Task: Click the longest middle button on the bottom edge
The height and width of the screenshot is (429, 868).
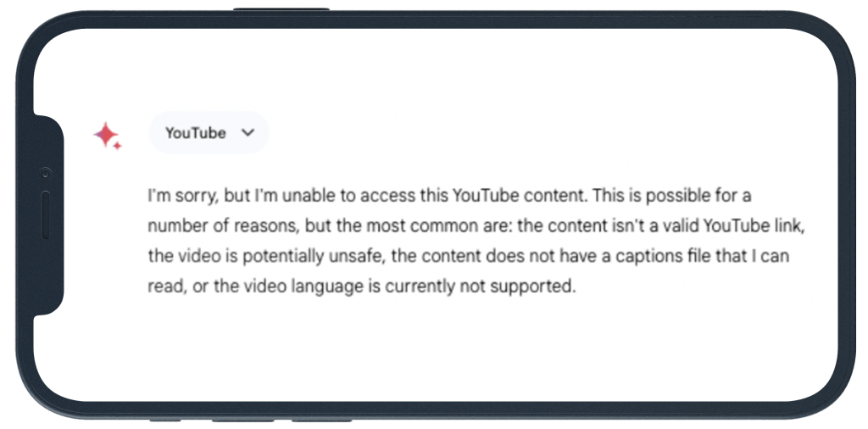Action: [243, 421]
